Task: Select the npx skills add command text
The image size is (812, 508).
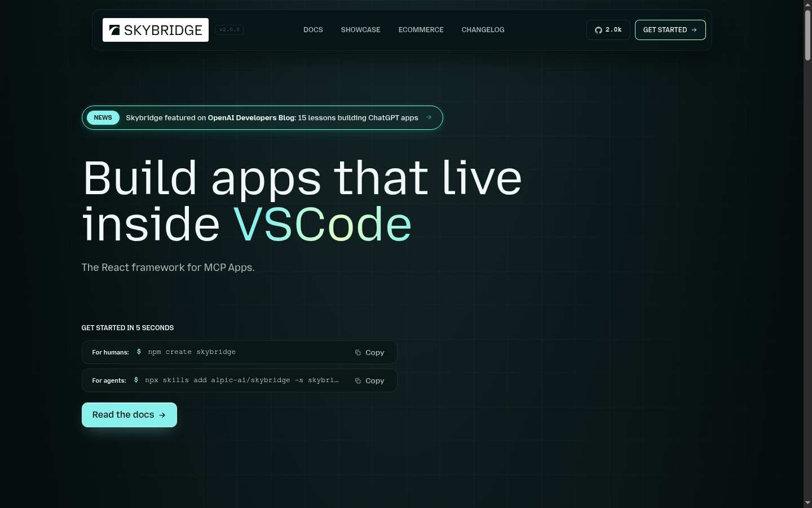Action: (x=242, y=380)
